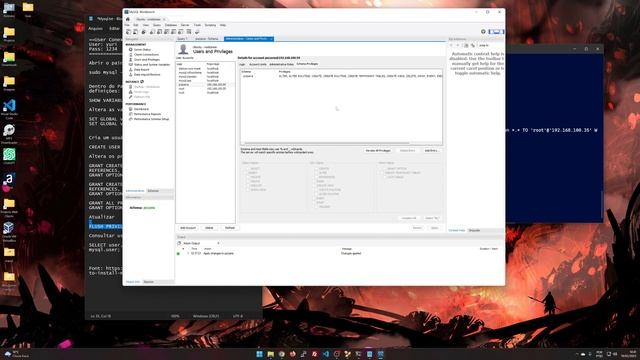Open the object inspector toolbar icon

[x=144, y=31]
